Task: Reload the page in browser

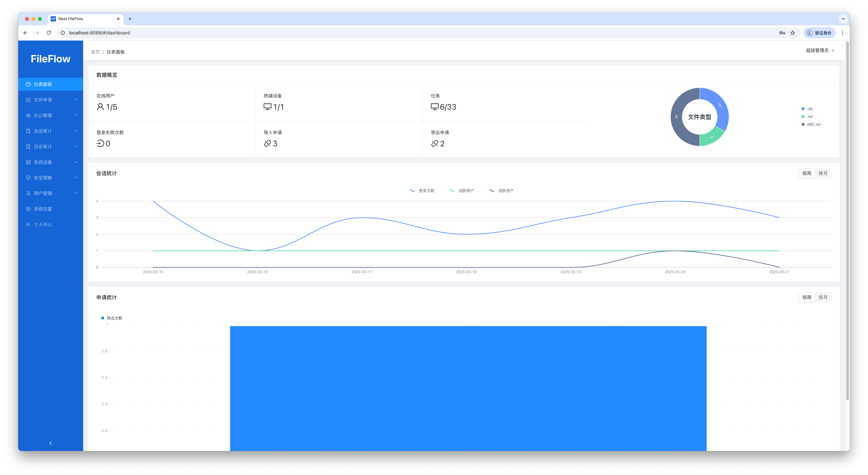Action: pyautogui.click(x=49, y=33)
